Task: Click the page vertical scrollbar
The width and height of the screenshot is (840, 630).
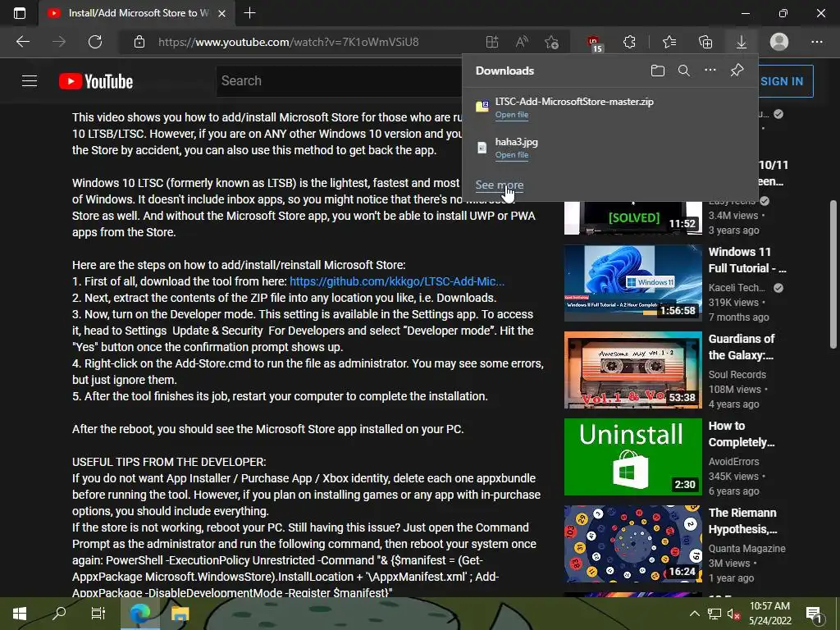Action: click(x=833, y=275)
